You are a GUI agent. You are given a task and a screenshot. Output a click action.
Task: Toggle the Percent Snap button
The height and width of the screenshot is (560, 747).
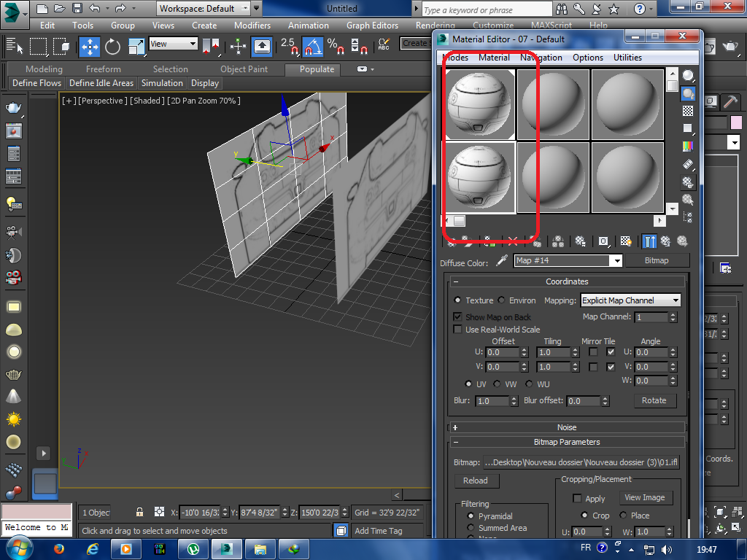[336, 46]
